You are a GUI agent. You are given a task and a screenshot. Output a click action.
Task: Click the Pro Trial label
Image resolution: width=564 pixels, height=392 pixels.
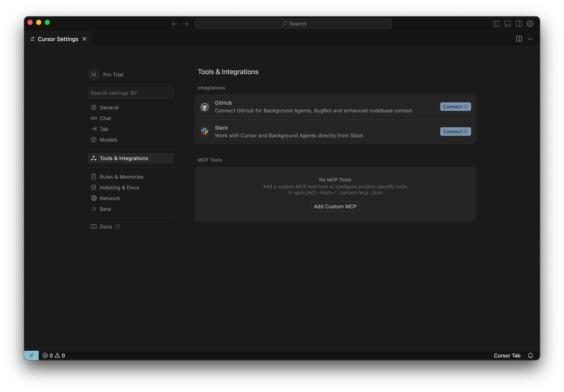tap(113, 75)
